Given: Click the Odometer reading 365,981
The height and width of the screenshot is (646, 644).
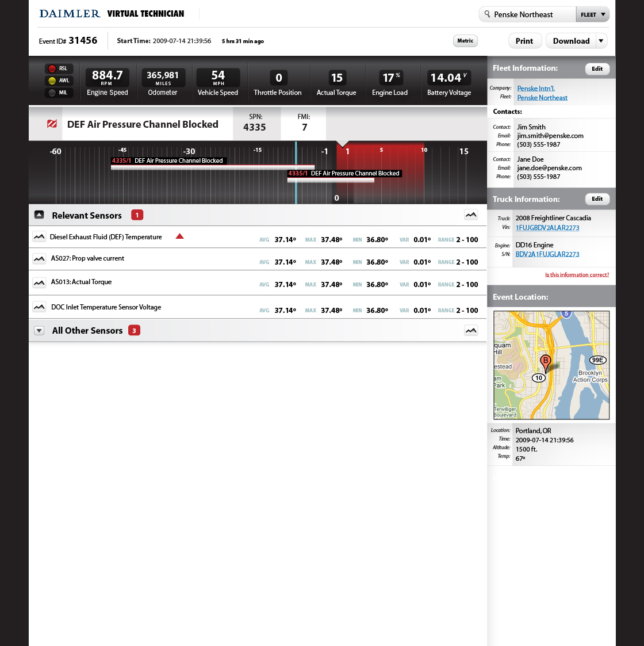Looking at the screenshot, I should pos(163,77).
